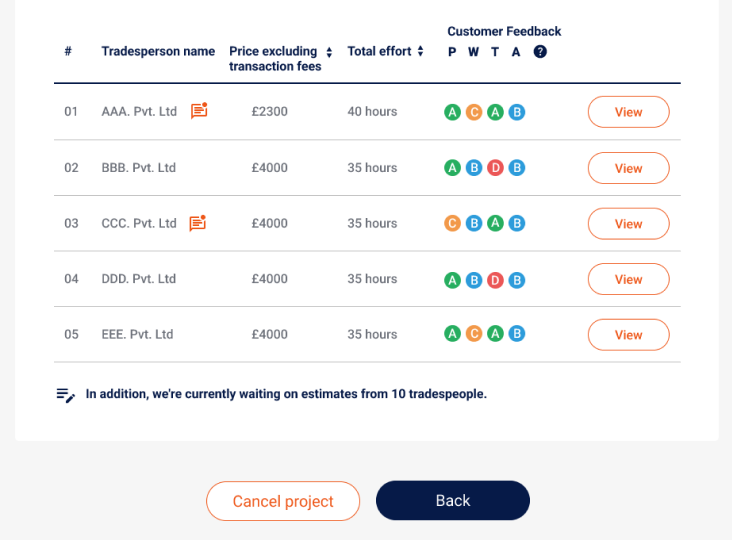This screenshot has height=540, width=732.
Task: Click the orange C price badge for CCC. Pvt. Ltd
Action: pos(452,223)
